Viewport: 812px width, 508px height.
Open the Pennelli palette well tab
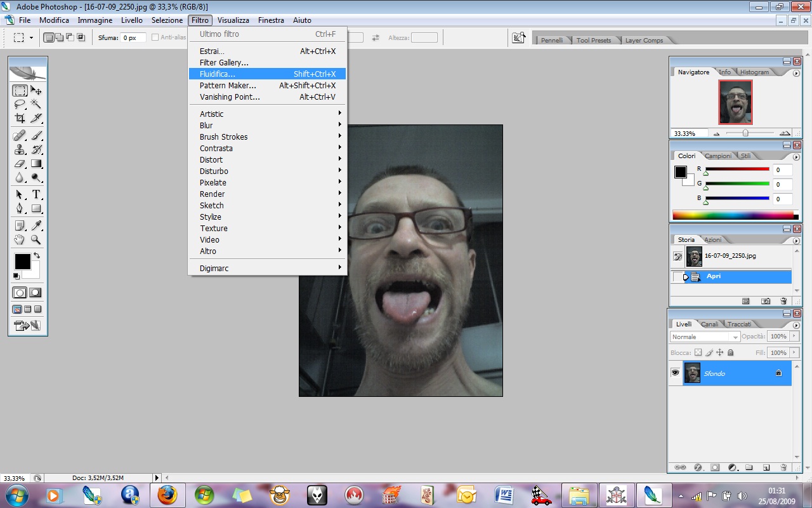[552, 40]
